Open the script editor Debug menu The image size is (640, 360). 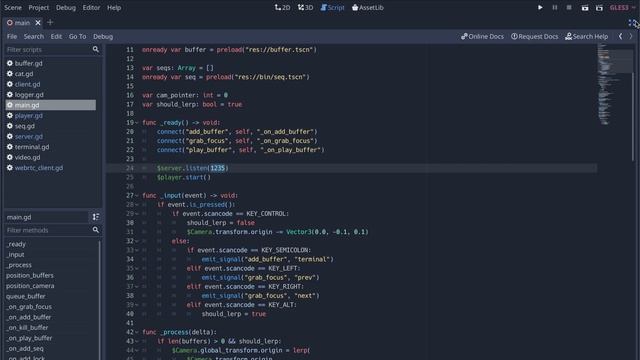[x=103, y=36]
